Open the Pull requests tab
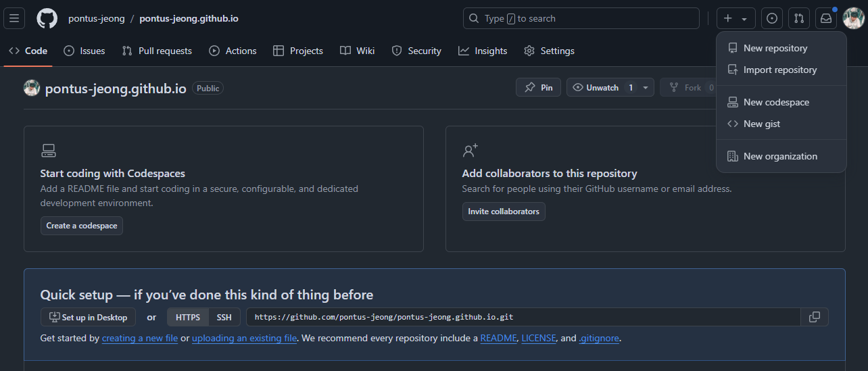868x371 pixels. click(157, 51)
